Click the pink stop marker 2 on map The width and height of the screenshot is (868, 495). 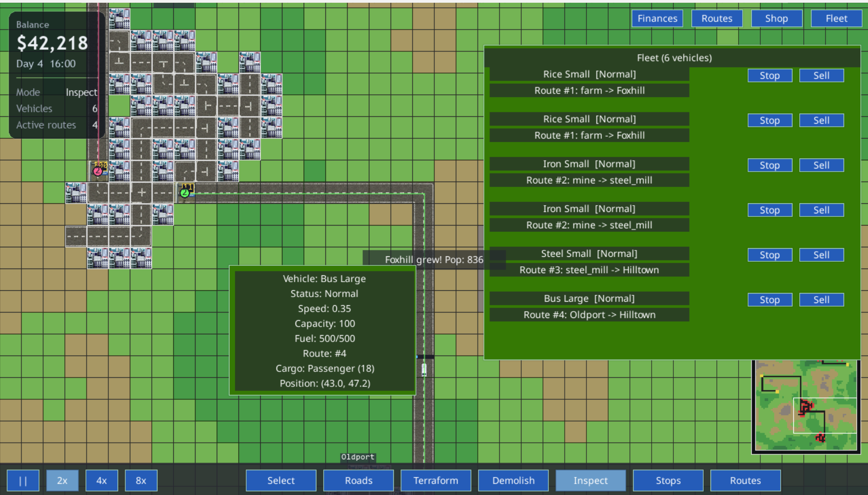[97, 171]
